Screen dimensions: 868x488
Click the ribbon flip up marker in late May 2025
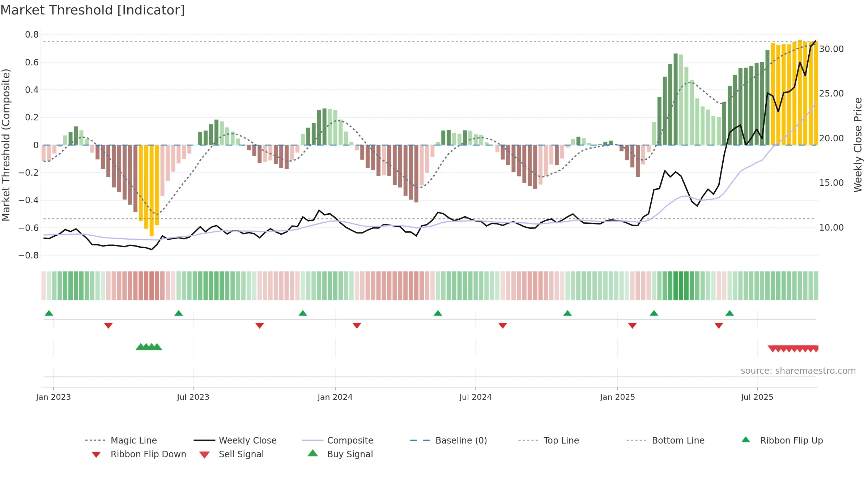[x=729, y=313]
